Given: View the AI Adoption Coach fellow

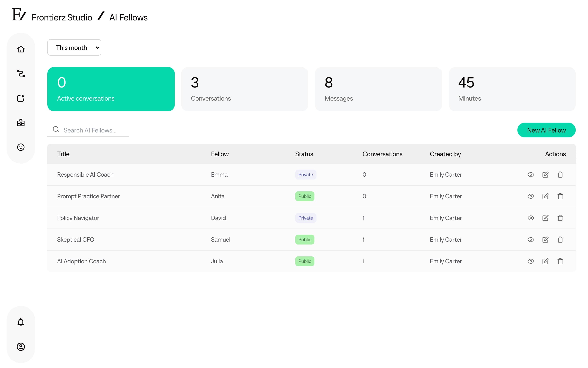Looking at the screenshot, I should tap(531, 261).
